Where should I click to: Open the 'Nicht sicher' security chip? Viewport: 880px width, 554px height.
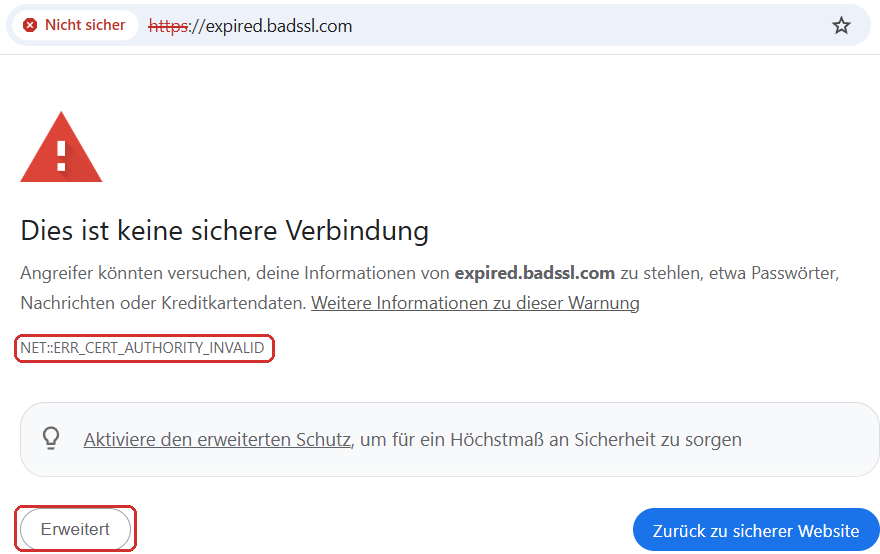tap(75, 25)
